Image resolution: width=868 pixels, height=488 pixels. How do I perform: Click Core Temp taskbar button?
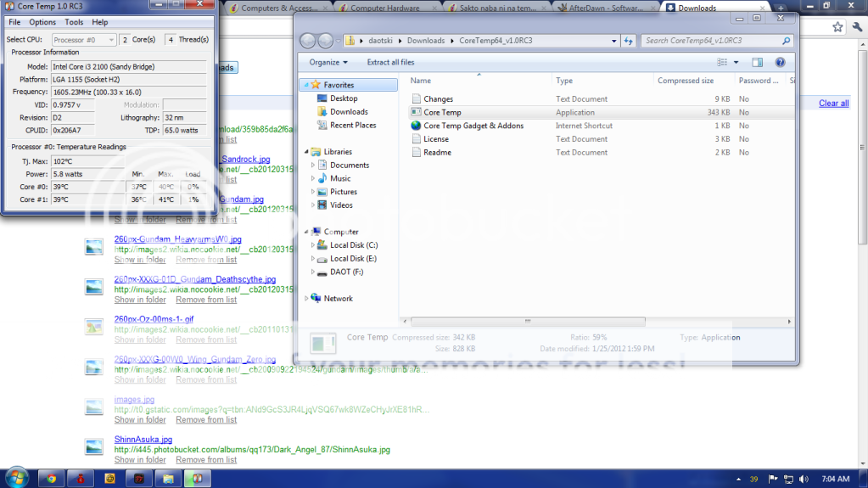[x=198, y=479]
